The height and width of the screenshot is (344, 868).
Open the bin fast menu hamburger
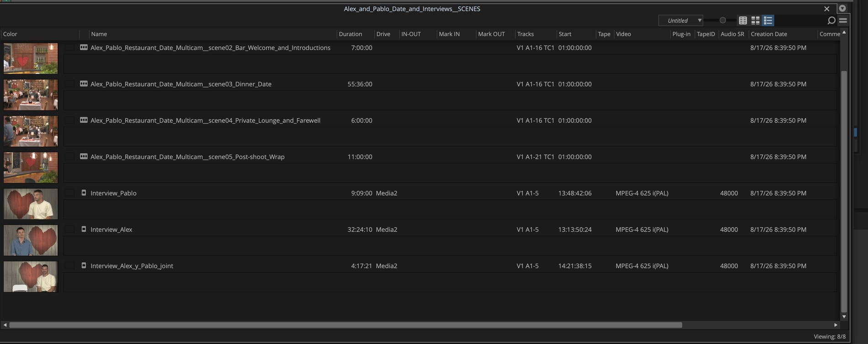coord(843,21)
